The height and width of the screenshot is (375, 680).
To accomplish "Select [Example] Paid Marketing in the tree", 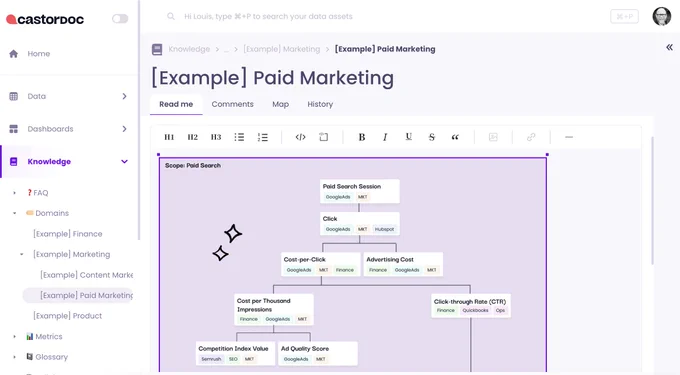I will coord(78,296).
